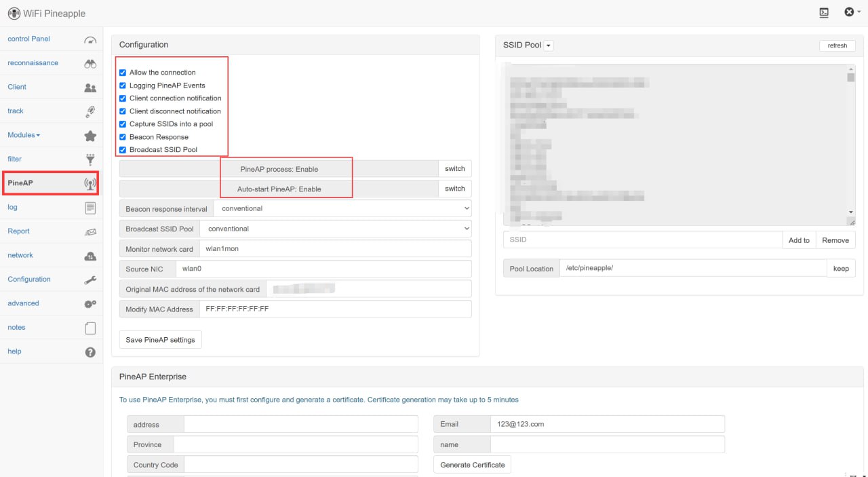
Task: Click the filter funnel icon
Action: coord(90,159)
